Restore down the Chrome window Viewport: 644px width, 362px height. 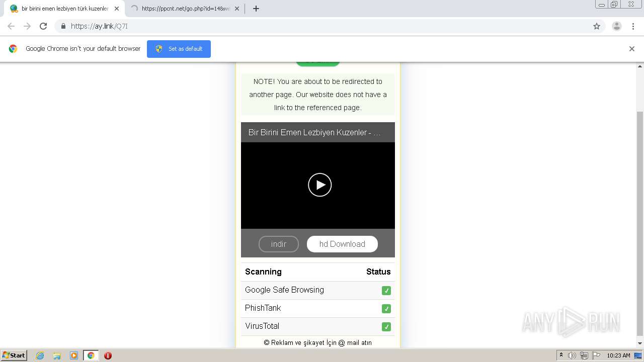614,5
